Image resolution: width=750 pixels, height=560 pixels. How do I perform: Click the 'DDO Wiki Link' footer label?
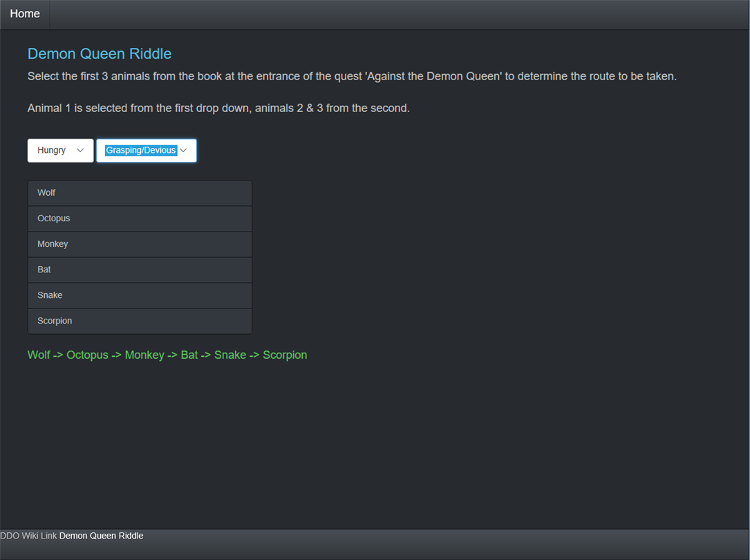coord(29,536)
